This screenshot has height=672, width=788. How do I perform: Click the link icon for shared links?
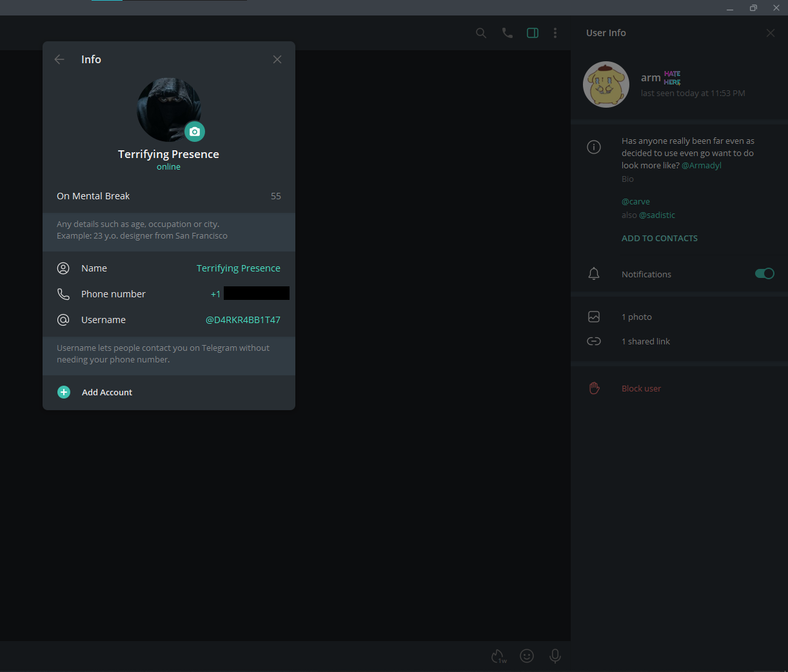click(594, 341)
